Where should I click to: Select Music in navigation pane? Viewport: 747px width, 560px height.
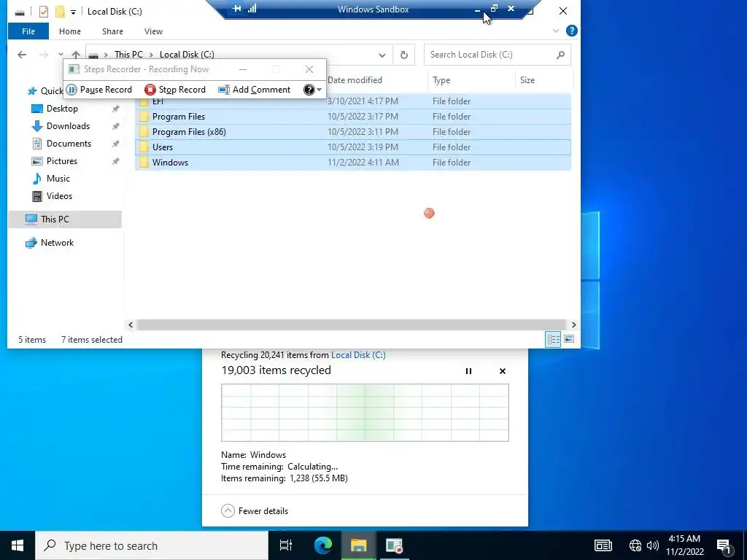click(x=58, y=179)
